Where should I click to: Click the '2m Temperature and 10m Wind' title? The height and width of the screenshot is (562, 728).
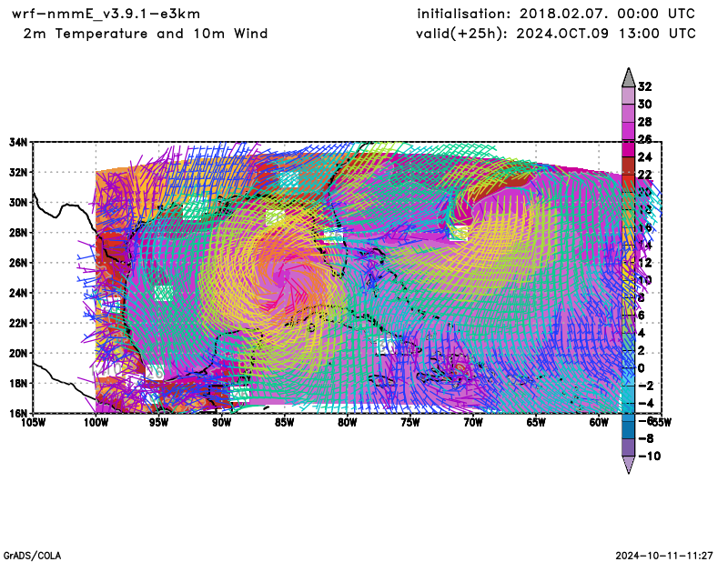(146, 34)
